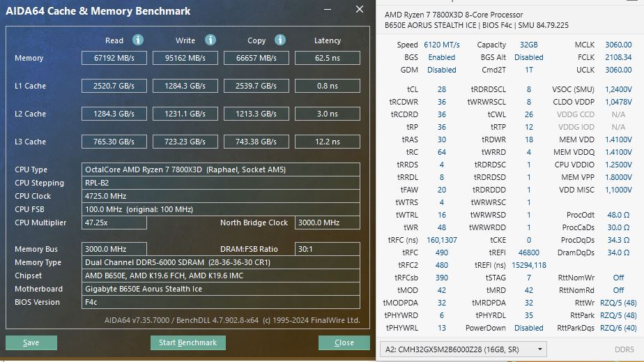Click BIOS Version field F4c
The image size is (644, 362).
(x=221, y=302)
